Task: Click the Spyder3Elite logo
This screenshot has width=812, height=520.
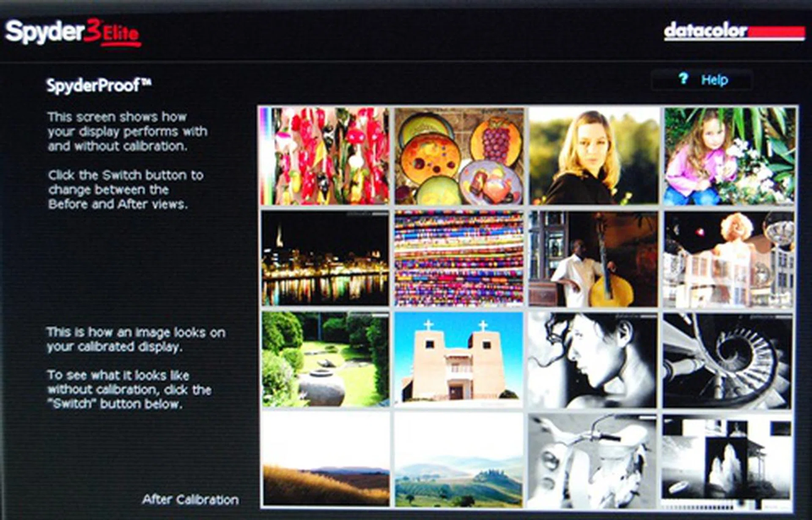Action: (72, 32)
